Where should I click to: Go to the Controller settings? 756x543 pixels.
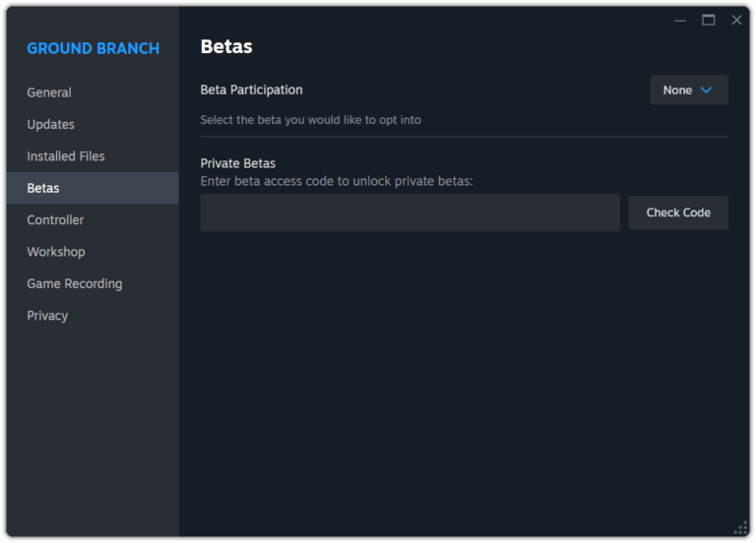(x=55, y=220)
